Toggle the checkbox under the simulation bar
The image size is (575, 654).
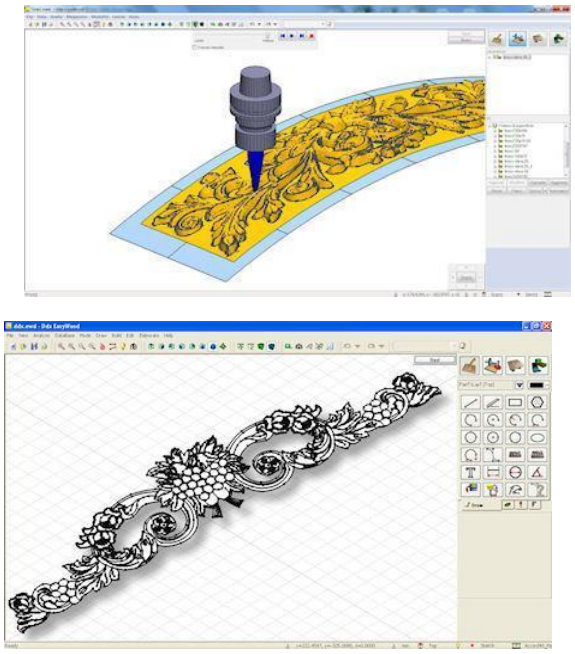(x=195, y=48)
